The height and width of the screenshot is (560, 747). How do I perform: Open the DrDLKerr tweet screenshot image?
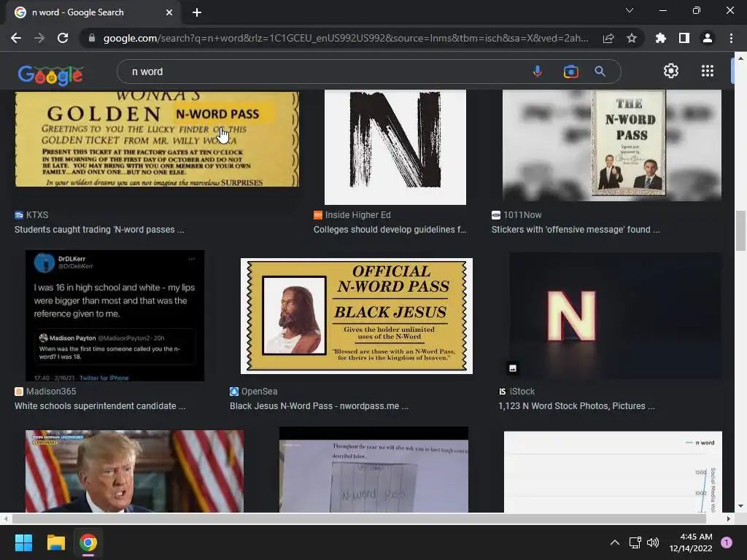[115, 315]
